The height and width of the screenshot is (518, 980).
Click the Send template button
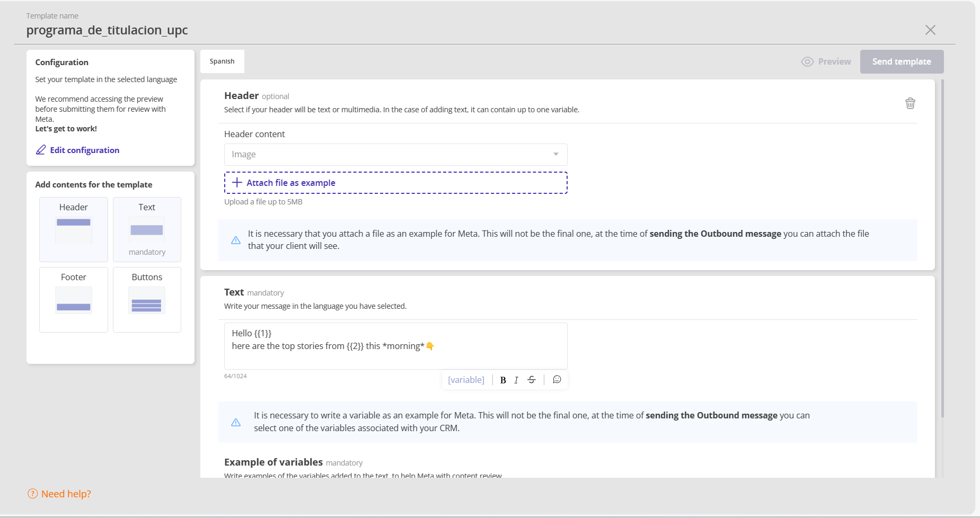tap(901, 62)
